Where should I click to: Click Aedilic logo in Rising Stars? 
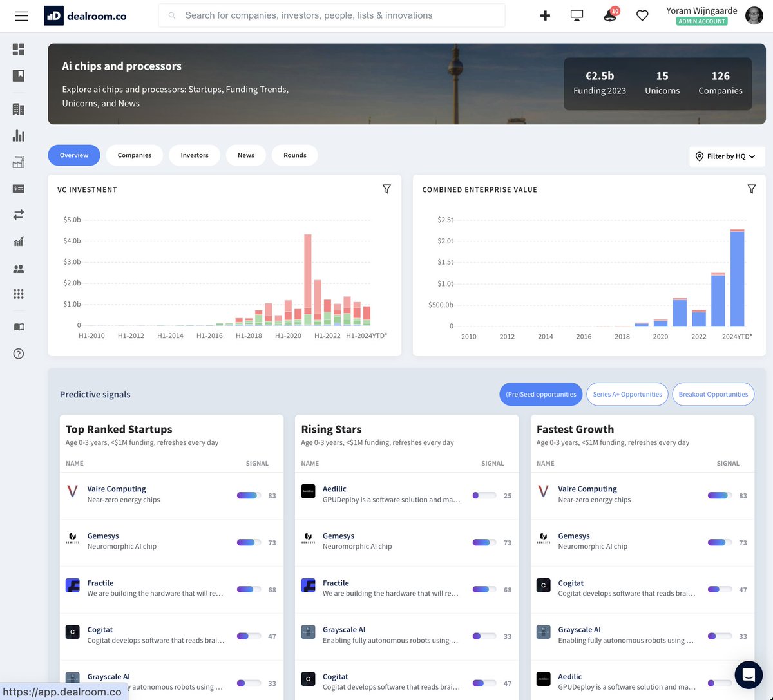point(308,491)
